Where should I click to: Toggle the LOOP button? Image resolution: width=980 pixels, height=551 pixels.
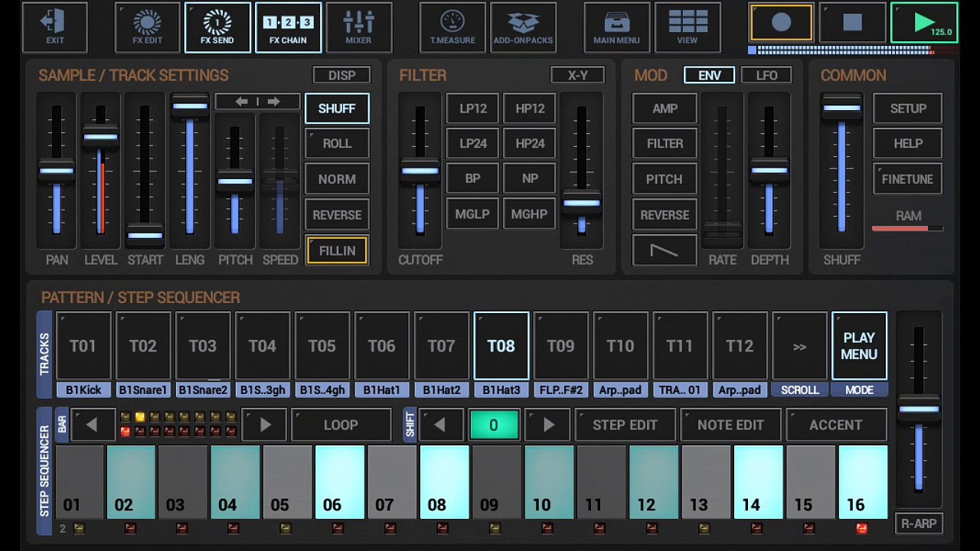(x=341, y=425)
